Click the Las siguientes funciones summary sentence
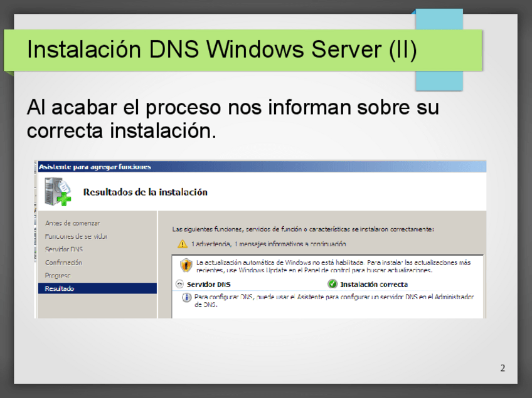The width and height of the screenshot is (532, 398). click(303, 229)
